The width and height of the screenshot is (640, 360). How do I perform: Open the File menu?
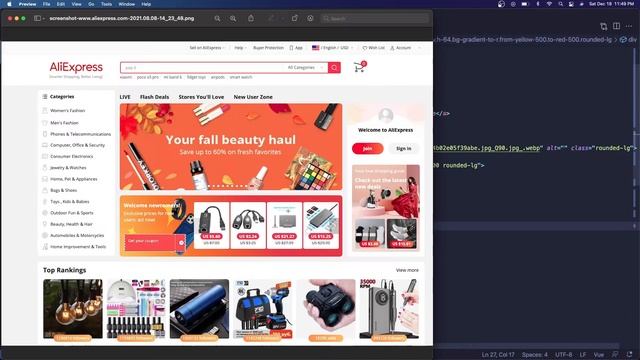[x=47, y=4]
